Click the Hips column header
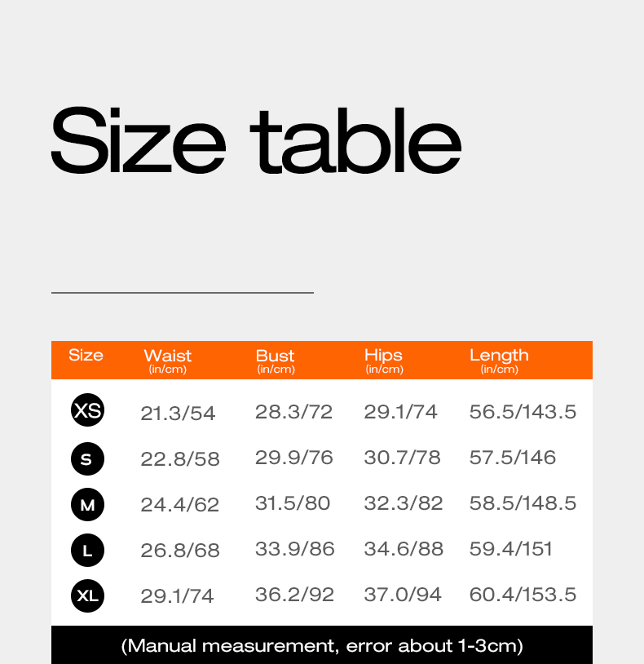Screen dimensions: 644x664 tap(384, 360)
